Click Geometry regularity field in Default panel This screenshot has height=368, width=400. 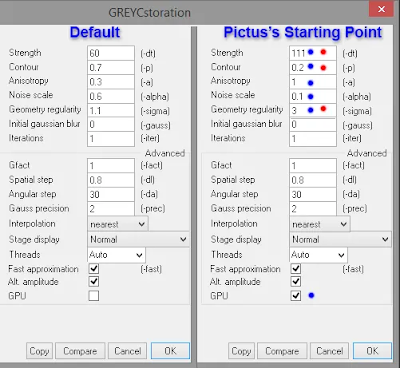click(111, 111)
